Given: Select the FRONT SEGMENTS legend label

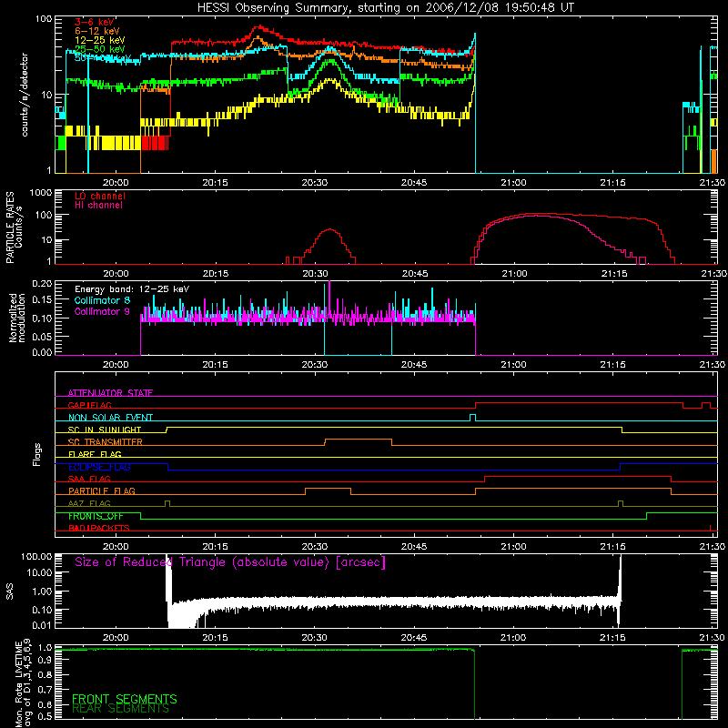Looking at the screenshot, I should [x=125, y=699].
